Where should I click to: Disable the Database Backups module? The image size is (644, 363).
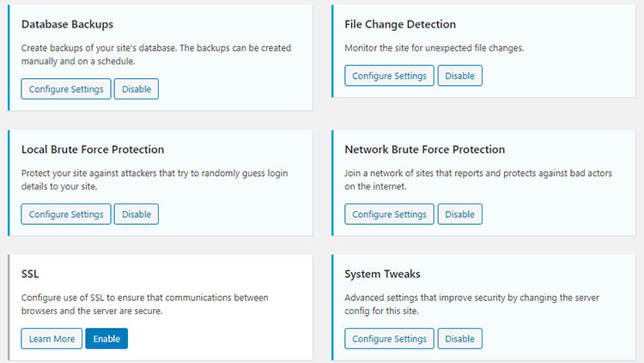(x=136, y=89)
